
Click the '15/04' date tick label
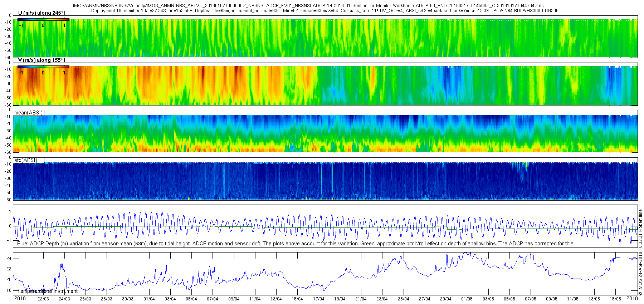pos(297,299)
